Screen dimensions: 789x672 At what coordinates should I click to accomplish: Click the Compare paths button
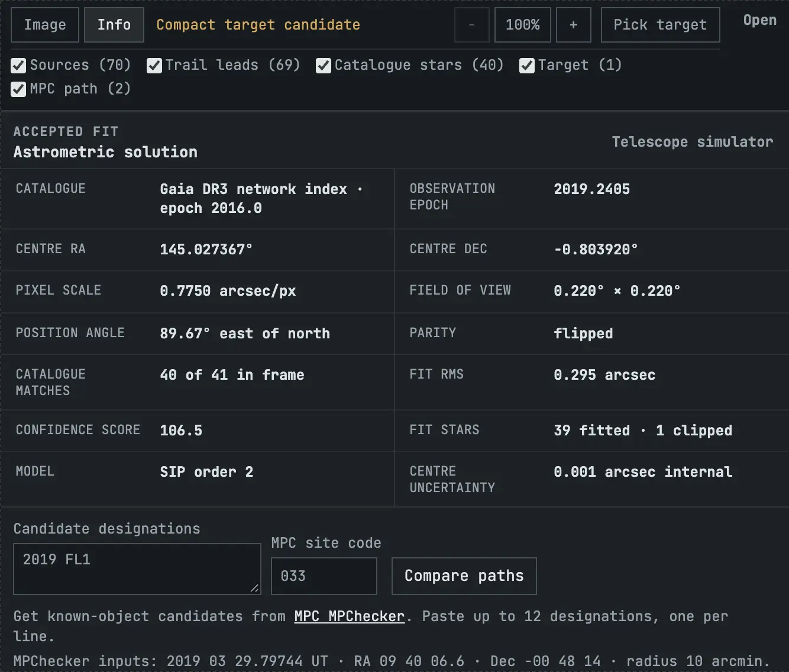coord(464,576)
